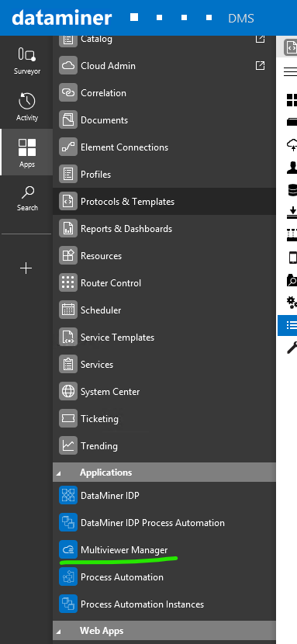Image resolution: width=297 pixels, height=644 pixels.
Task: Click the Trending text label
Action: coord(99,446)
